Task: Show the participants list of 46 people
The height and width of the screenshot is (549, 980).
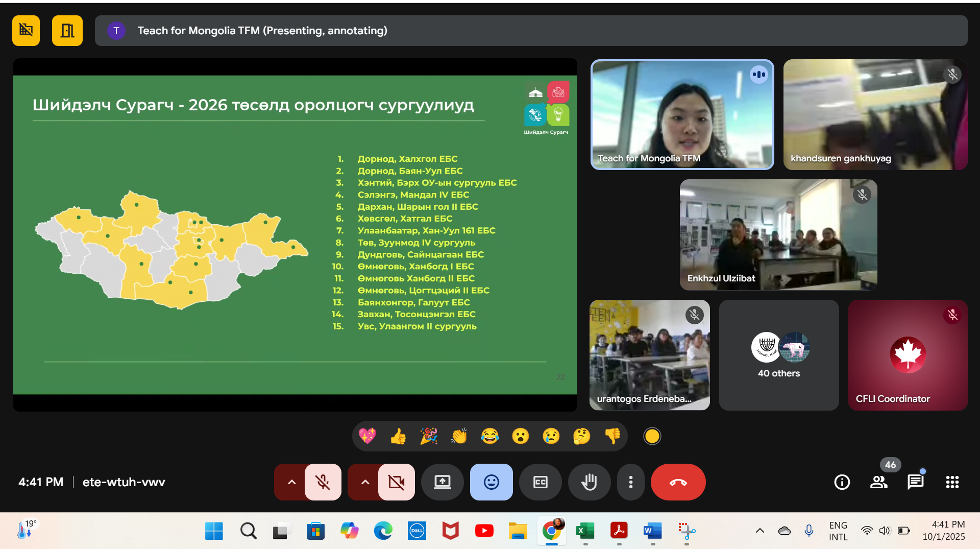Action: tap(878, 482)
